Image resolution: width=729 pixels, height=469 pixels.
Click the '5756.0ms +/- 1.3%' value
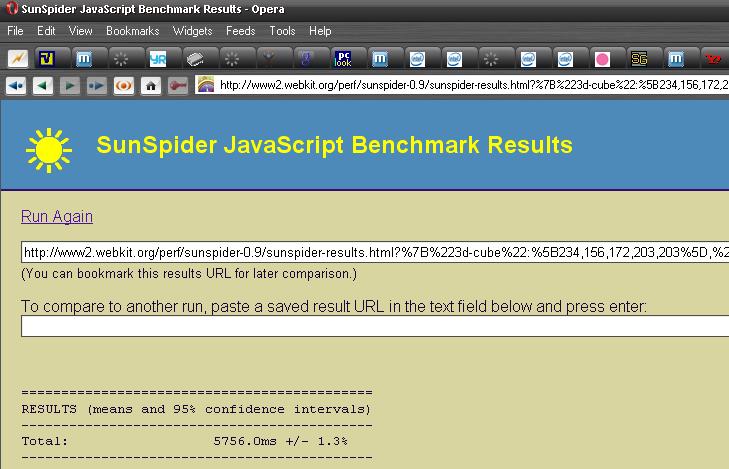280,441
